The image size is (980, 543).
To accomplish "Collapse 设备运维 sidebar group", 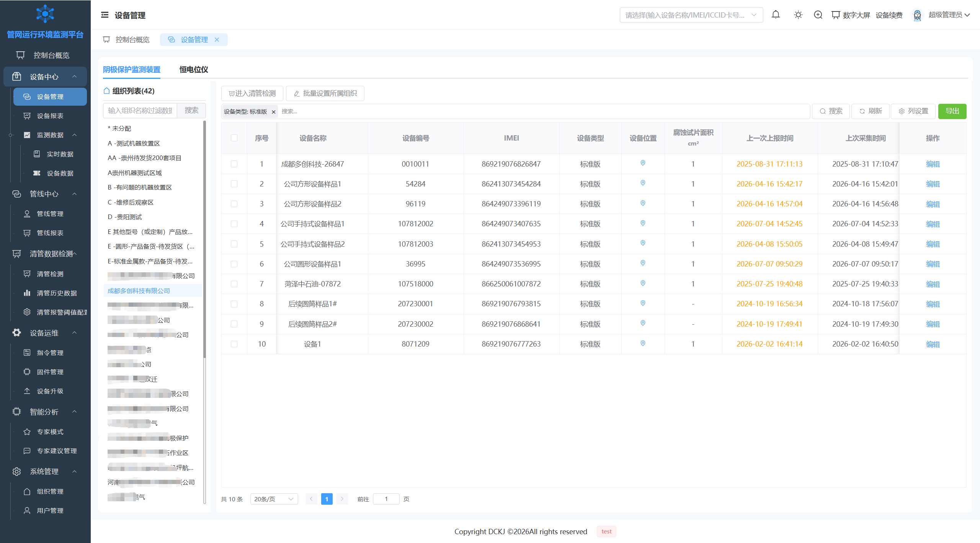I will point(45,333).
